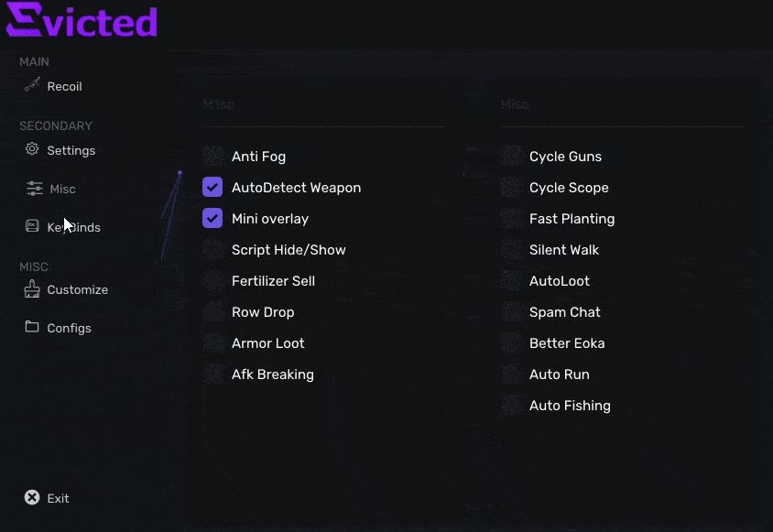
Task: Enable the Anti Fog checkbox
Action: (212, 157)
